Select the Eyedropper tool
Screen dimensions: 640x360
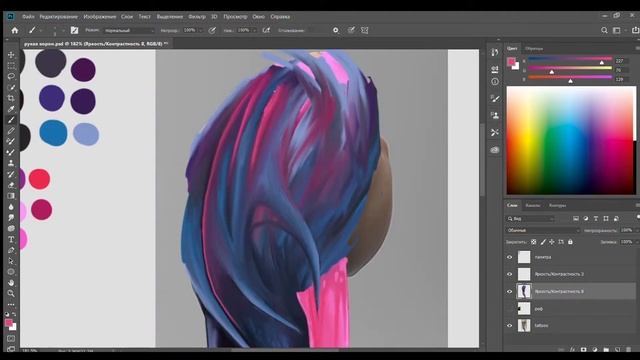coord(11,109)
